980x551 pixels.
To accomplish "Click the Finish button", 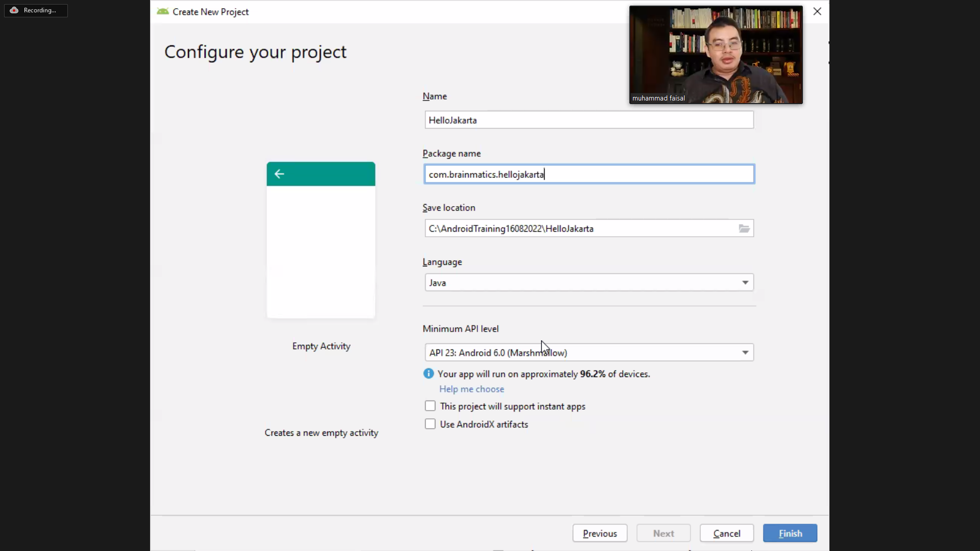I will (790, 533).
